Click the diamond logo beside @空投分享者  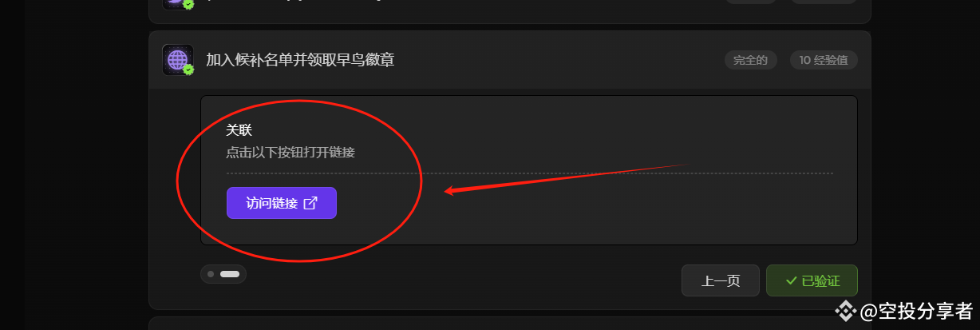point(846,310)
